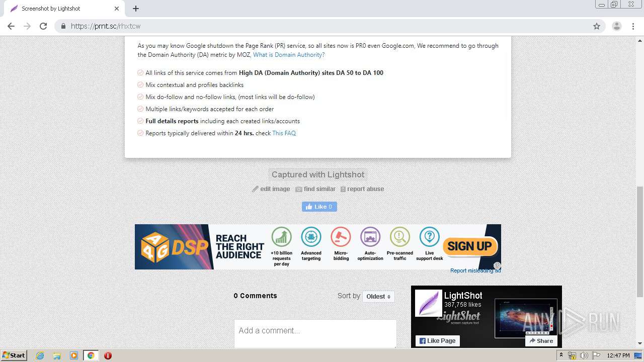This screenshot has width=644, height=362.
Task: Open the What is Domain Authority link
Action: pos(289,55)
